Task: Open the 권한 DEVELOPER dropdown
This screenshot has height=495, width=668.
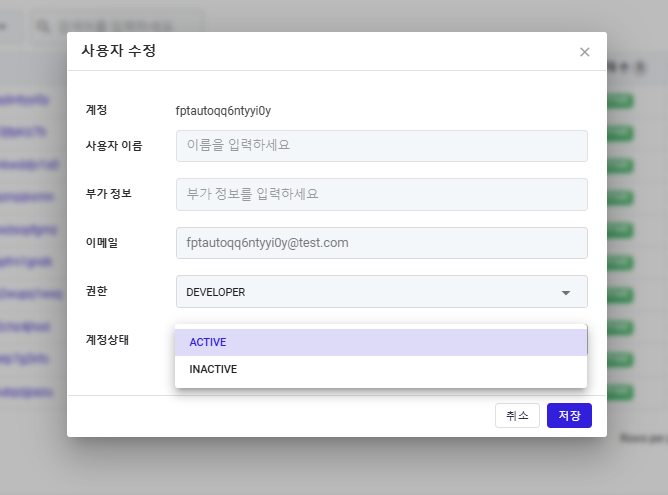Action: pos(382,292)
